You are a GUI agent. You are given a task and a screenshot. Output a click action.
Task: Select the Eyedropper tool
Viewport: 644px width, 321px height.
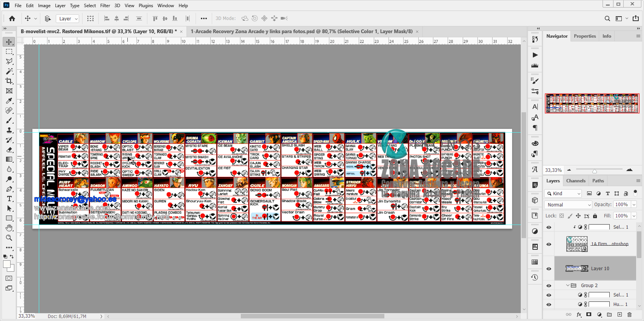[9, 101]
